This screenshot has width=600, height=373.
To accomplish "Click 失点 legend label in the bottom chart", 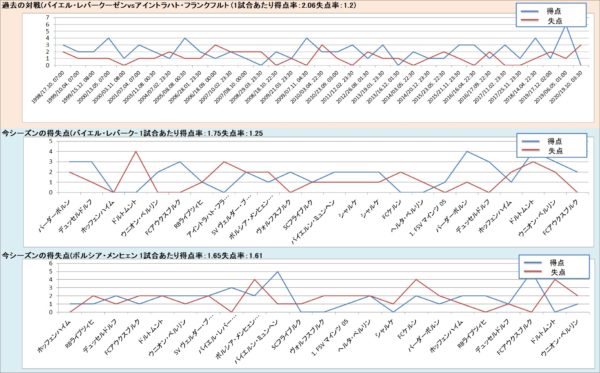I will (x=557, y=272).
